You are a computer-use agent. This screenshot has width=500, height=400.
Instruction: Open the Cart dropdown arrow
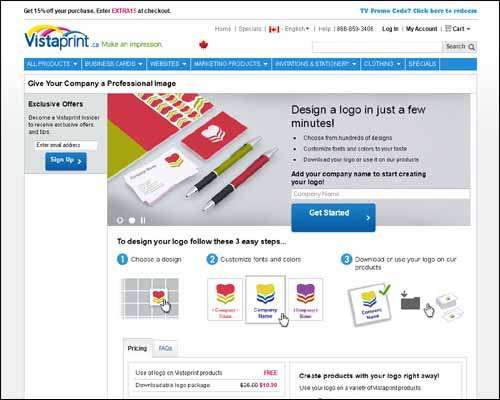pos(468,29)
